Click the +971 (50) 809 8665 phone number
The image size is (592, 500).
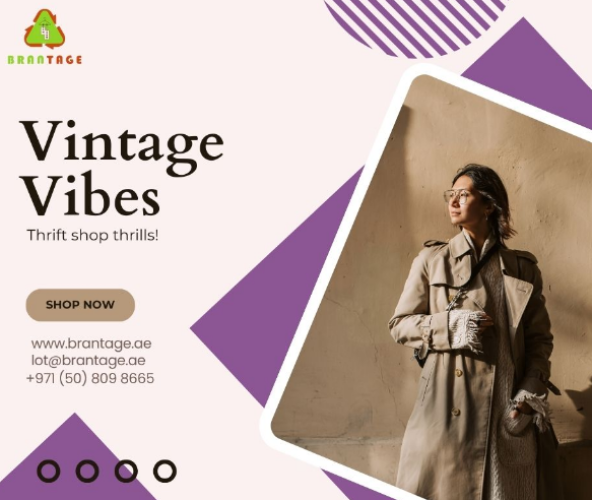click(x=90, y=378)
